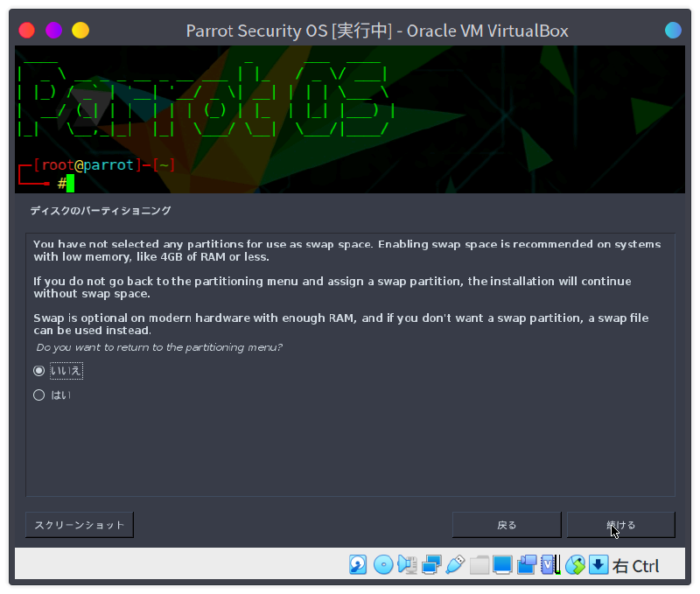Select the いいえ radio option
Image resolution: width=700 pixels, height=594 pixels.
pos(38,371)
